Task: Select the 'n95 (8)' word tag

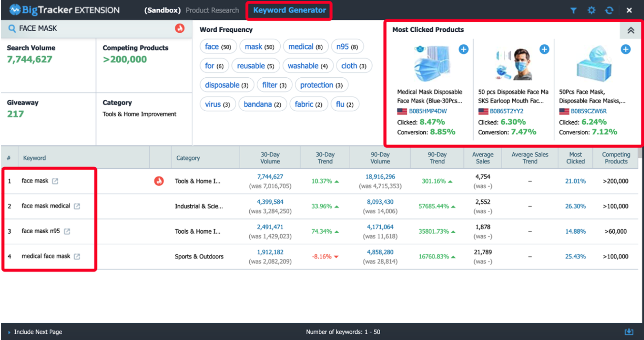Action: tap(347, 47)
